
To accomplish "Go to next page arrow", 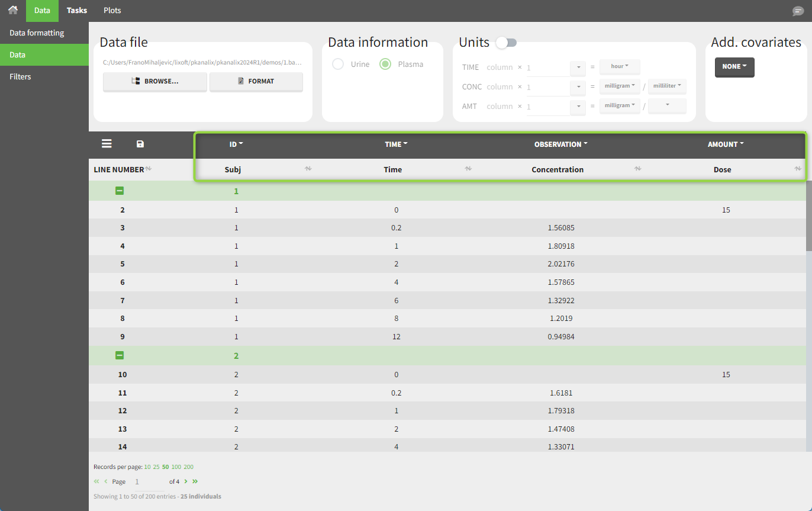I will (186, 481).
